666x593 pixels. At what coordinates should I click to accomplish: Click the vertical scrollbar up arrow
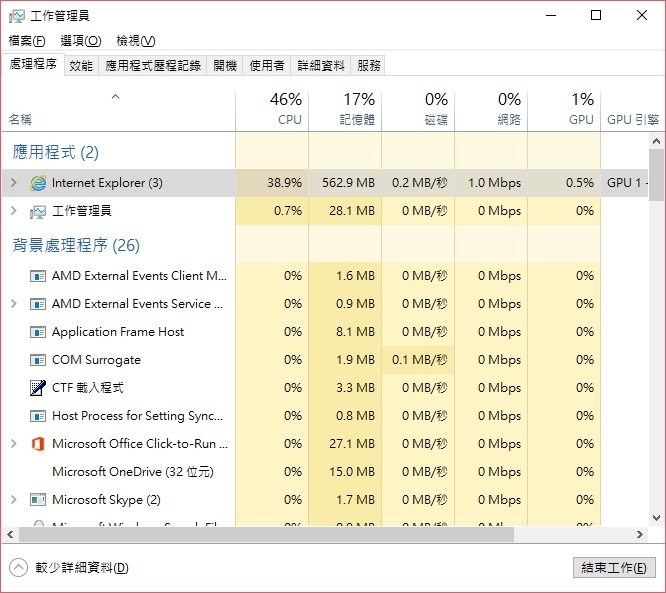coord(656,141)
